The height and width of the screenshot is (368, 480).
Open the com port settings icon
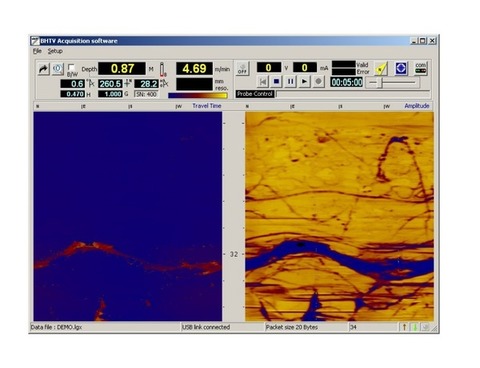(421, 68)
